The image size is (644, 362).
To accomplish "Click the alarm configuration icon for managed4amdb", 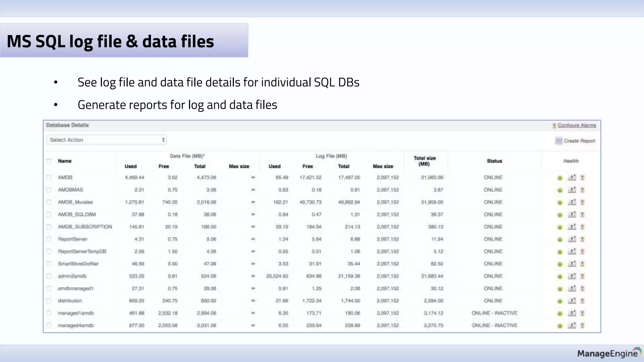I will 582,326.
